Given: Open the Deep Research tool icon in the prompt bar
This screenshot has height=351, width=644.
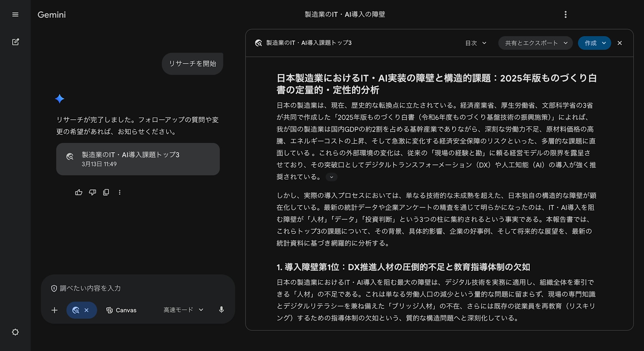Looking at the screenshot, I should pos(76,310).
